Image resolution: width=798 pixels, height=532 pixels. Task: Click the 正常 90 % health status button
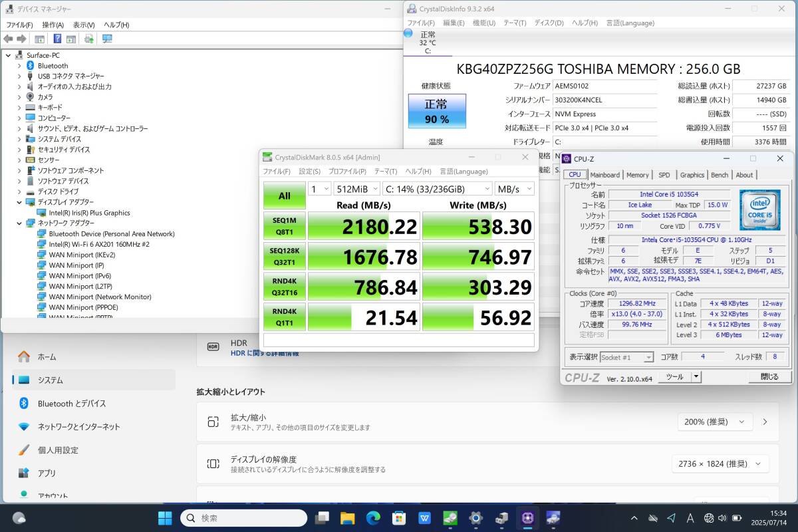tap(437, 111)
